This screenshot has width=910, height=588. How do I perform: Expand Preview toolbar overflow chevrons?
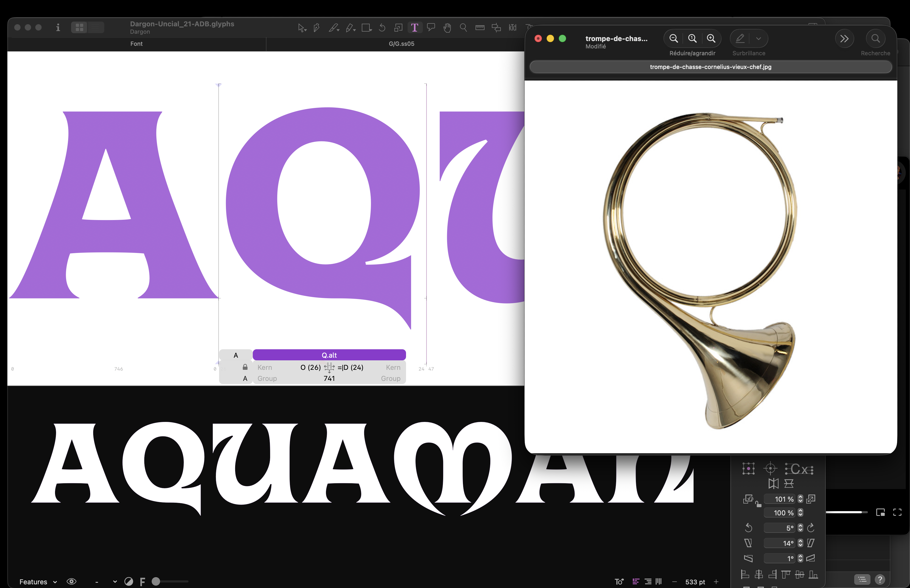844,39
